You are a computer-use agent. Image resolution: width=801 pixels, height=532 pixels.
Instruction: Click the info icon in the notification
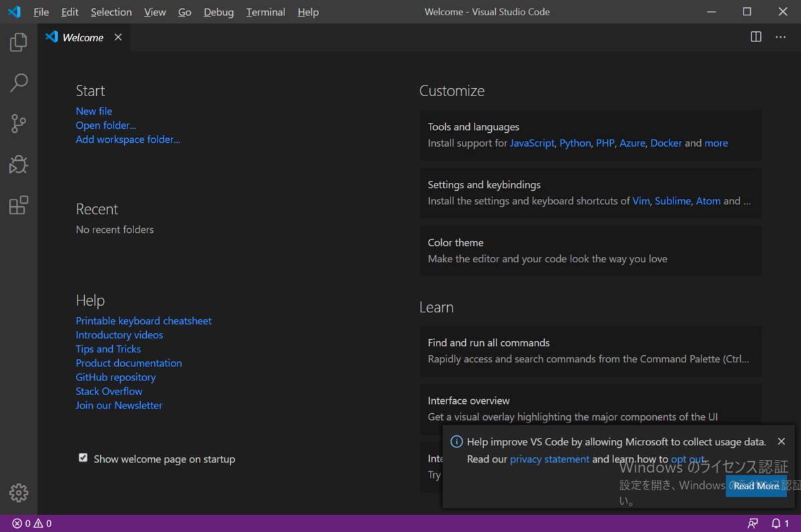coord(457,442)
